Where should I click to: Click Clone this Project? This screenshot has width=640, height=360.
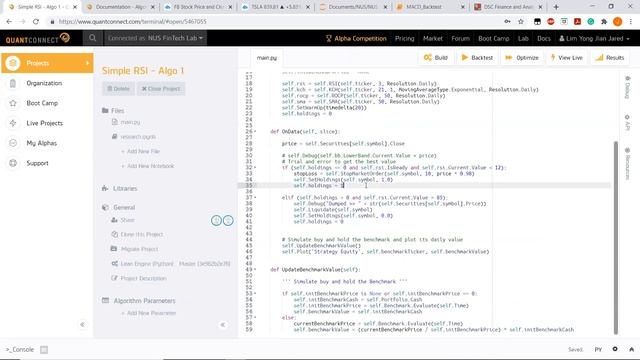coord(137,234)
